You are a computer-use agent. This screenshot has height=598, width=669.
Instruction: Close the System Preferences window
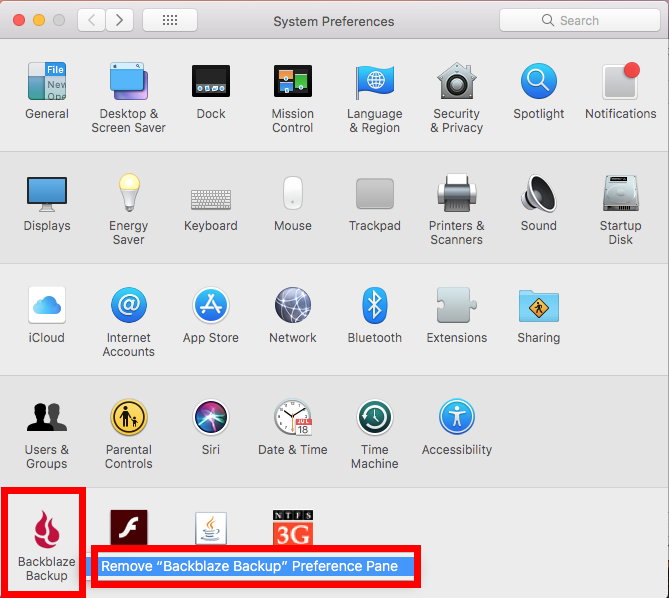pos(19,20)
